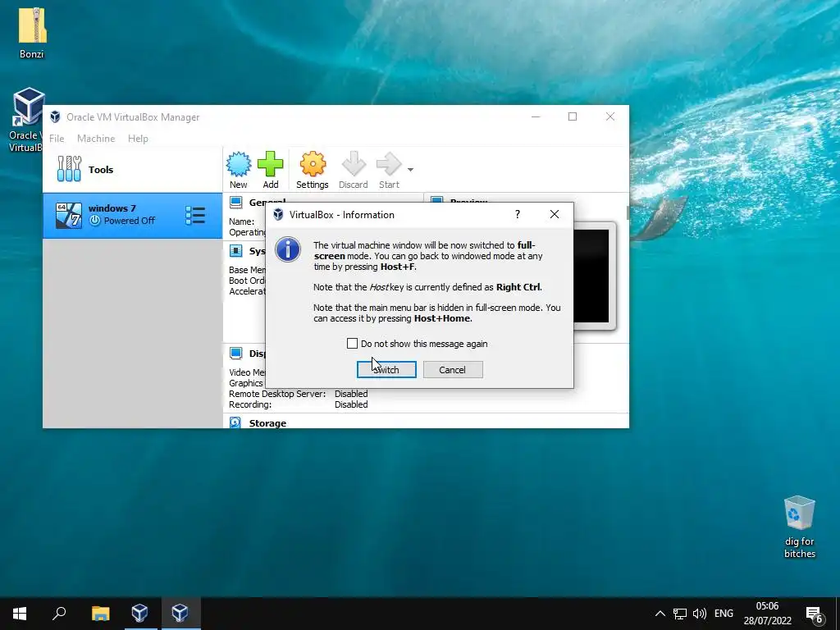Screen dimensions: 840x630
Task: Open the Start button dropdown arrow
Action: pyautogui.click(x=410, y=170)
